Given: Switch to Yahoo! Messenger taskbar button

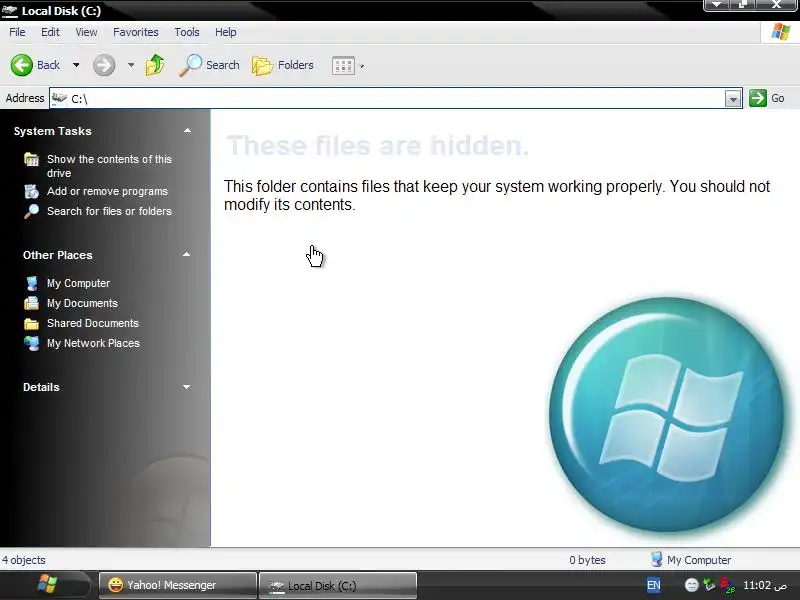Looking at the screenshot, I should click(178, 585).
